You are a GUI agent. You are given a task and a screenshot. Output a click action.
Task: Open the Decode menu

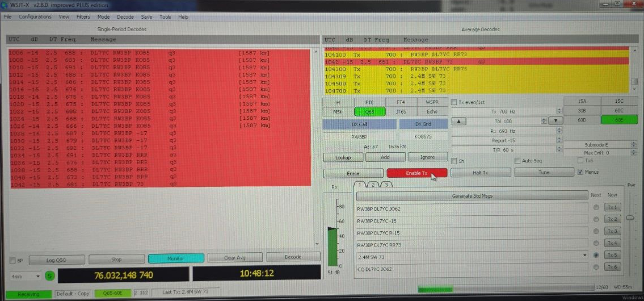(125, 17)
